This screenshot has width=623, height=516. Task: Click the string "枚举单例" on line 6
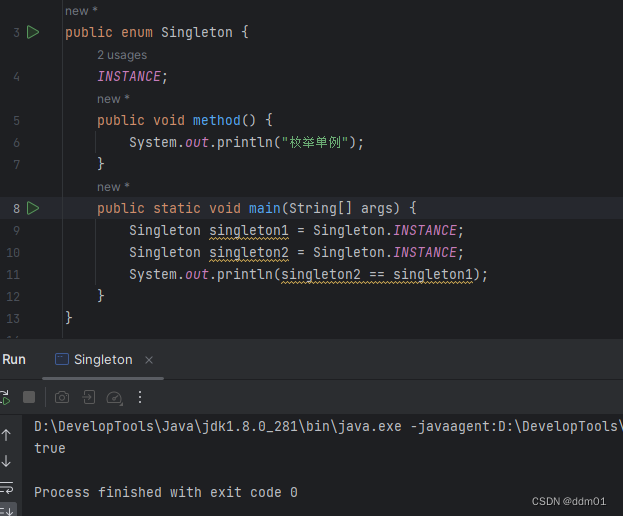315,142
